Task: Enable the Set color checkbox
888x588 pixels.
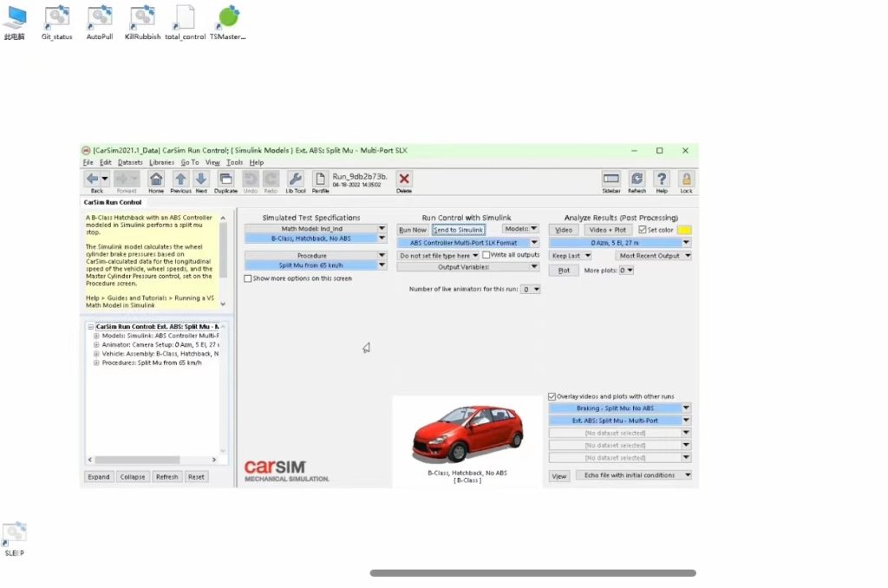Action: [x=643, y=230]
